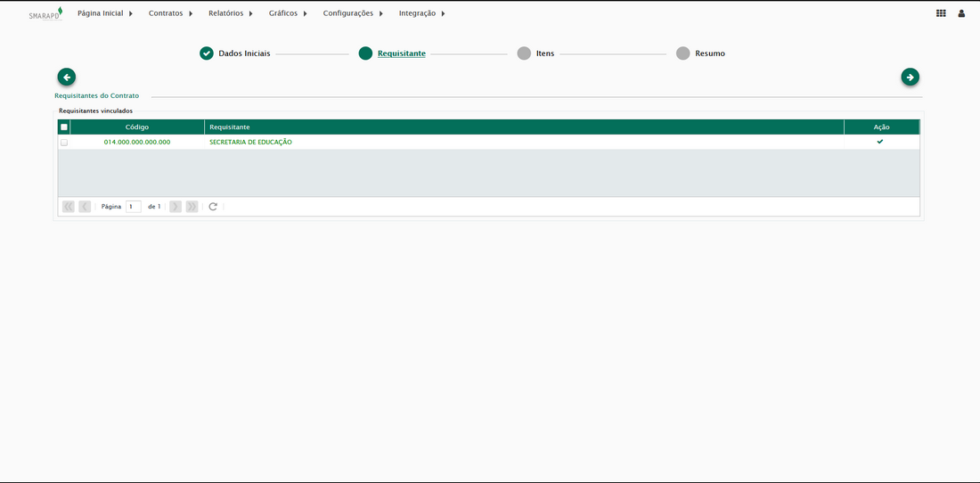Viewport: 980px width, 483px height.
Task: Click the checkmark action for Secretaria de Educação
Action: point(880,142)
